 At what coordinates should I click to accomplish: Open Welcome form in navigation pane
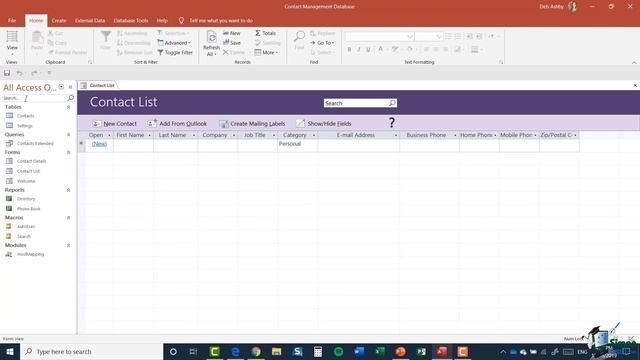point(26,181)
